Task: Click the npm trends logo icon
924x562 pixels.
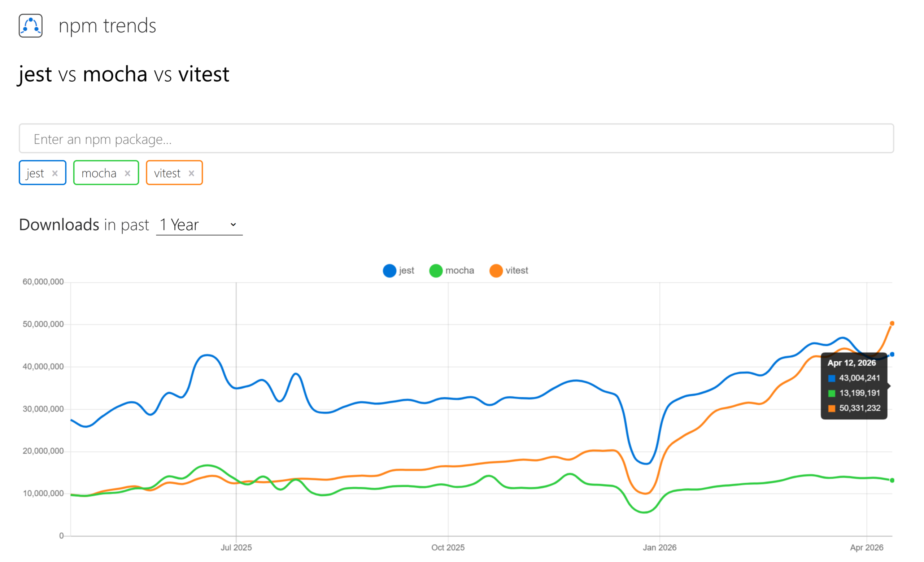Action: coord(30,26)
